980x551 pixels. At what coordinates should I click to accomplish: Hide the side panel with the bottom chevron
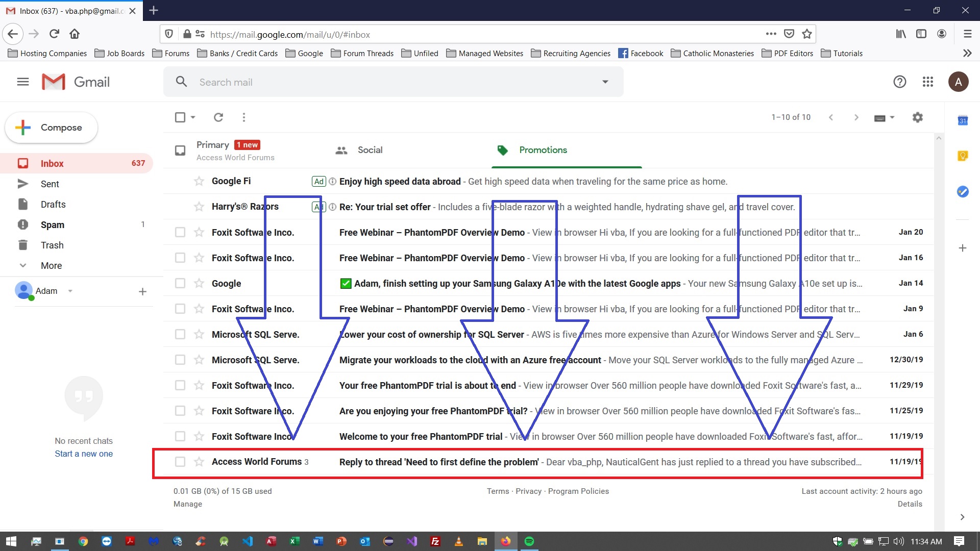(962, 517)
